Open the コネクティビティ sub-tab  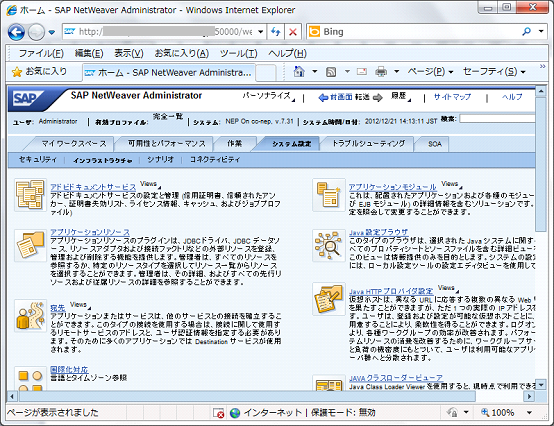click(x=215, y=160)
